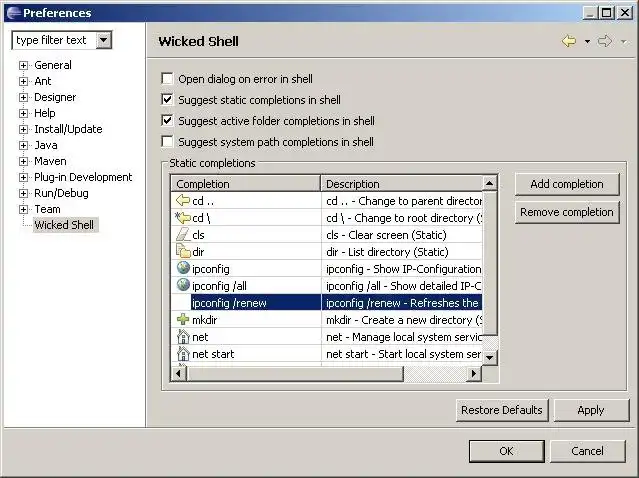Image resolution: width=639 pixels, height=478 pixels.
Task: Select the Team preferences entry
Action: tap(47, 209)
